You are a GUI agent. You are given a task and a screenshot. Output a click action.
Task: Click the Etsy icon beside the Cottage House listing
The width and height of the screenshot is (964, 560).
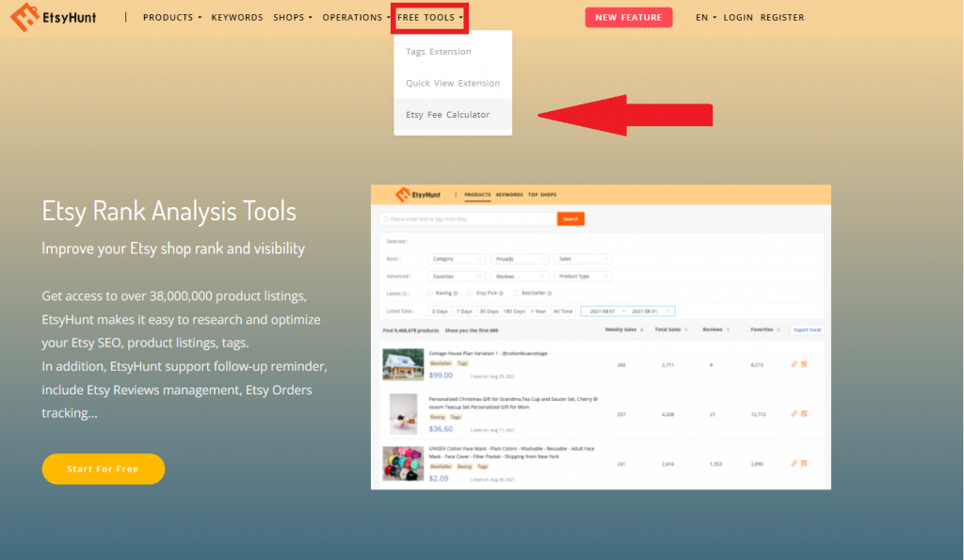click(x=806, y=364)
